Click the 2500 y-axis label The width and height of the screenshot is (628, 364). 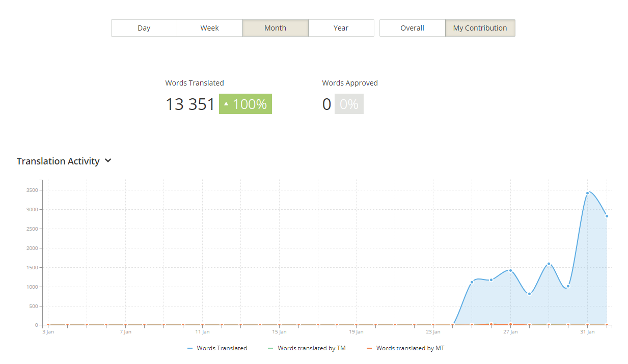33,229
